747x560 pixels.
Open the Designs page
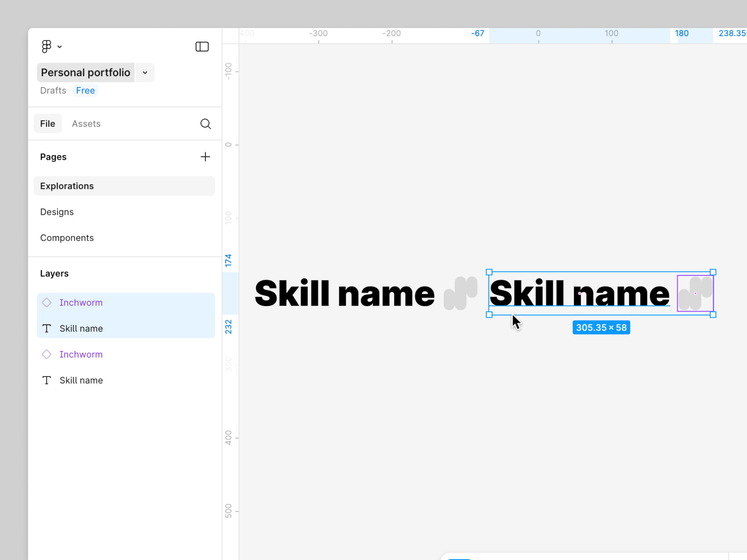[57, 212]
